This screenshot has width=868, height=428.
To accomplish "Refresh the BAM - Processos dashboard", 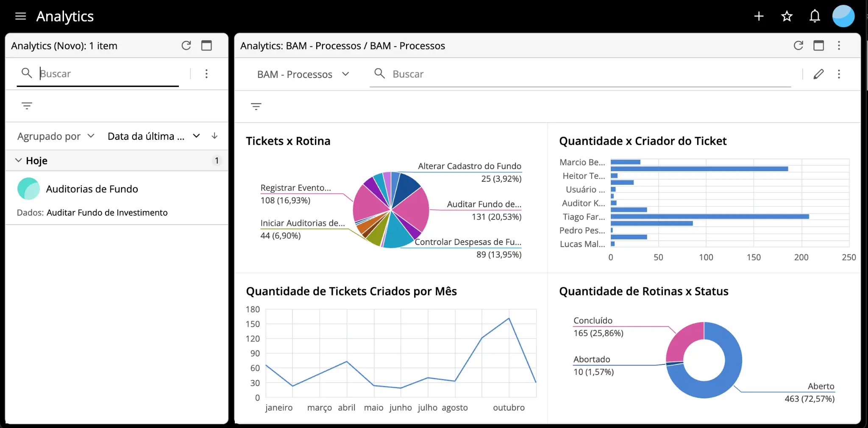I will tap(798, 45).
